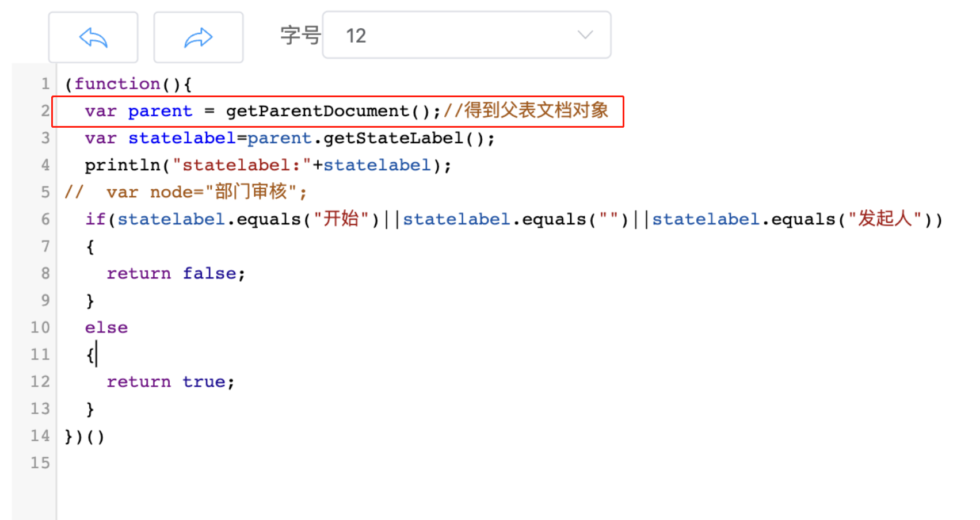Click return true on line 12
This screenshot has width=980, height=520.
[170, 381]
